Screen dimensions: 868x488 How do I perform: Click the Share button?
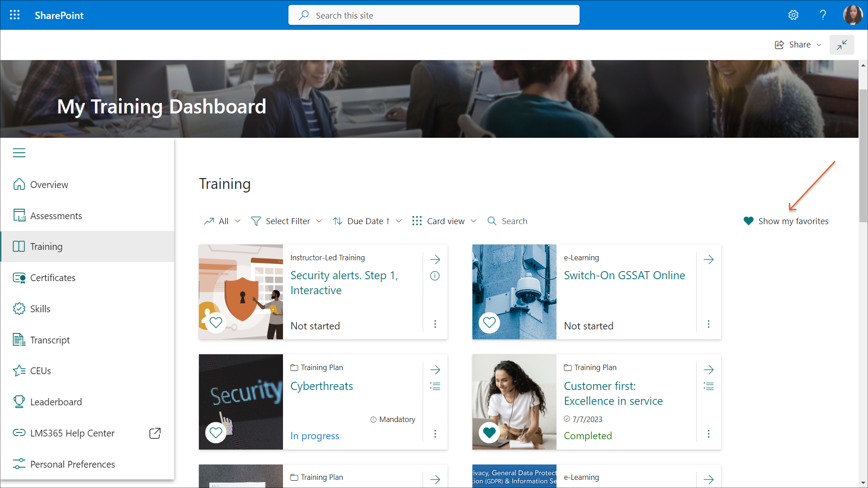(798, 45)
